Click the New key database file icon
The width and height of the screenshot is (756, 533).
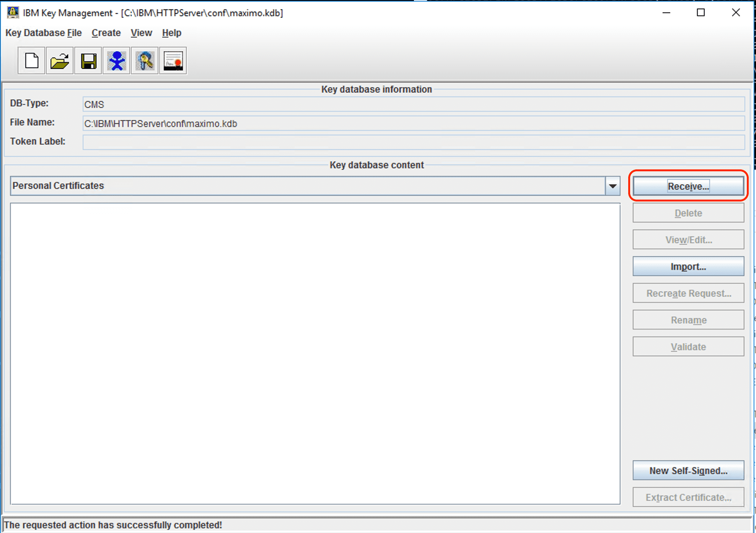[31, 61]
